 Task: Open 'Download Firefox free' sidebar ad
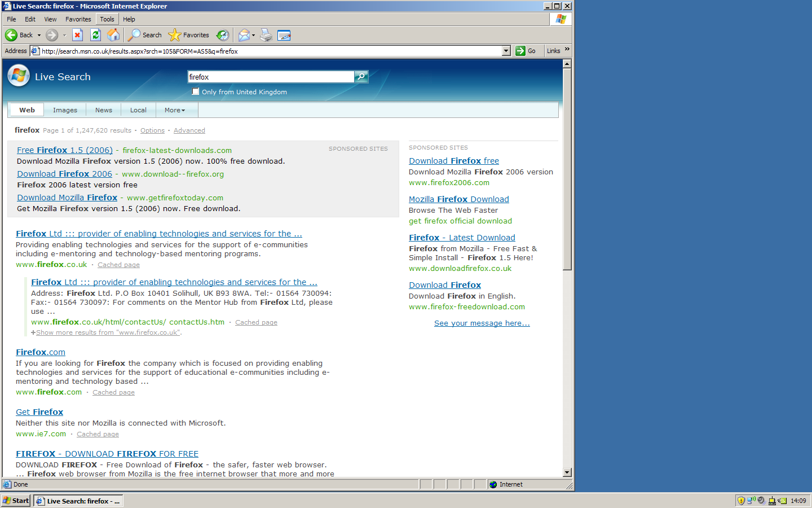click(454, 161)
